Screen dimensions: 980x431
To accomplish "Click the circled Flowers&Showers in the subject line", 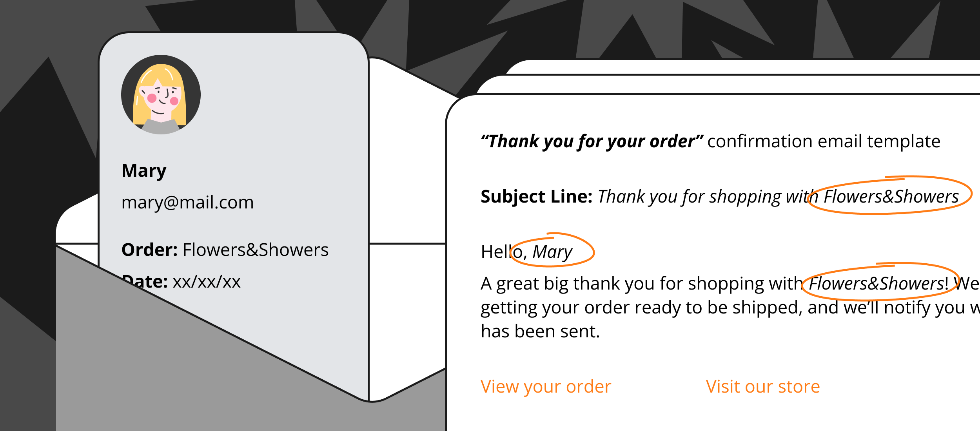I will point(891,197).
